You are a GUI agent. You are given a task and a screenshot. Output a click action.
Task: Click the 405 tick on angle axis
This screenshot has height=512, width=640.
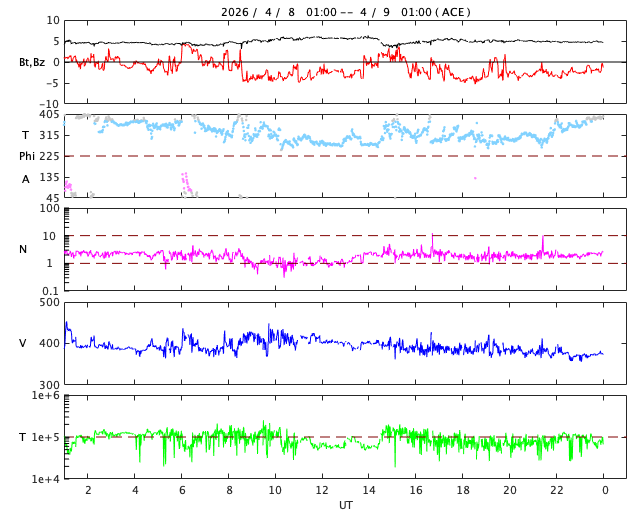pyautogui.click(x=49, y=115)
